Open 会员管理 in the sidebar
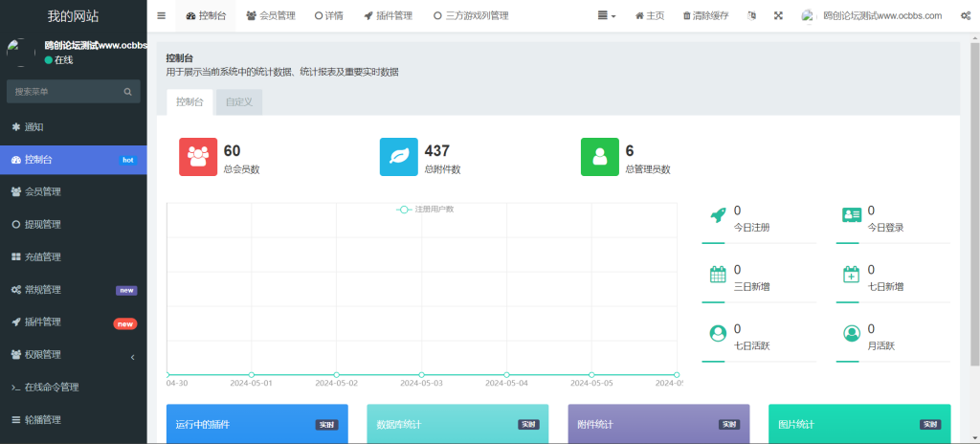Viewport: 980px width, 444px height. (x=73, y=192)
